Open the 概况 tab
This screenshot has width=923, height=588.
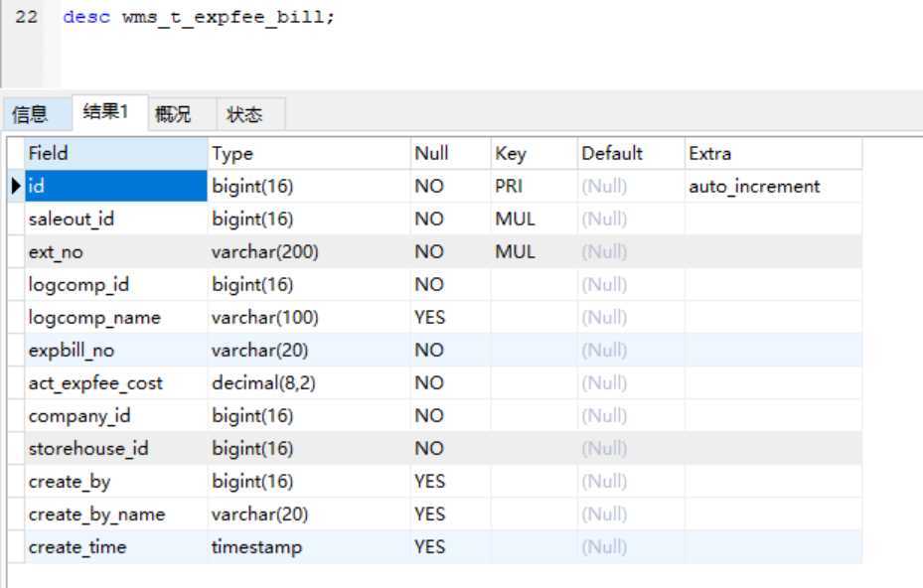pyautogui.click(x=181, y=113)
